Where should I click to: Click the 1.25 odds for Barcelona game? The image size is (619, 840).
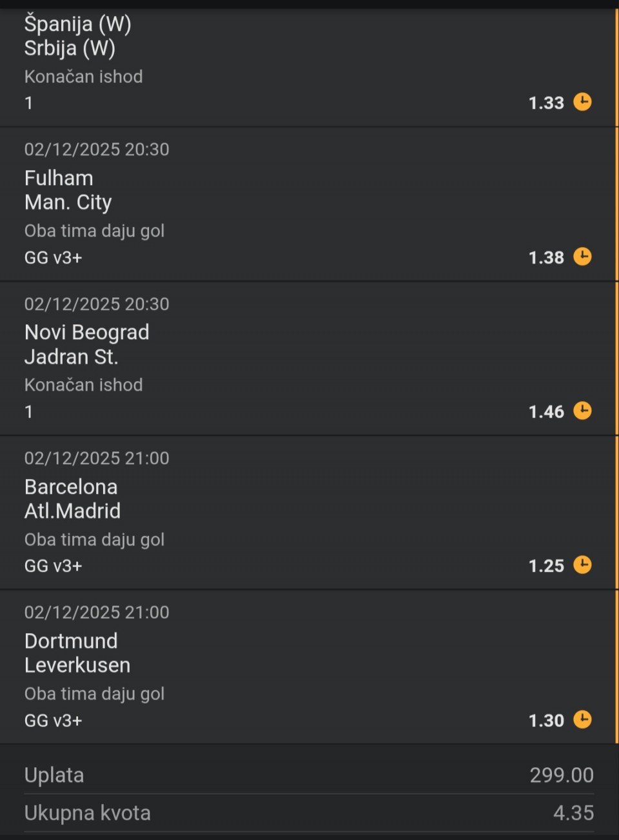pos(545,566)
